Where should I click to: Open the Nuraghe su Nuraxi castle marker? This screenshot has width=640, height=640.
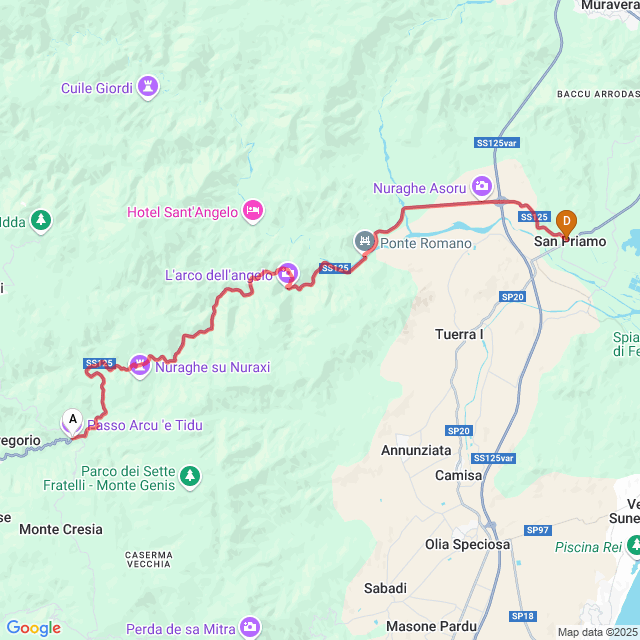140,366
